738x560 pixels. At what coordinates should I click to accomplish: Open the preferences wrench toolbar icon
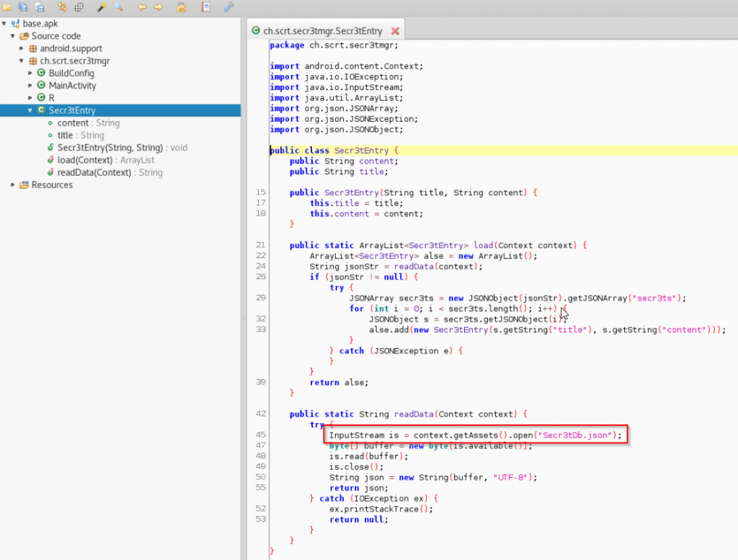click(x=228, y=7)
